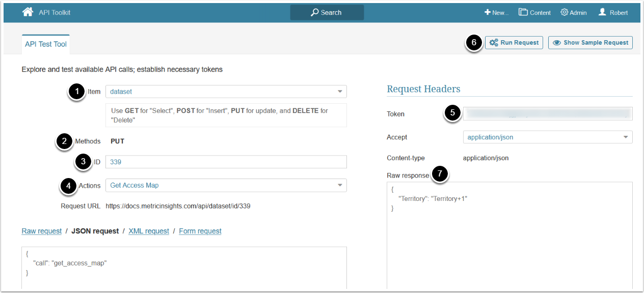This screenshot has height=293, width=644.
Task: Click inside the JSON request body text area
Action: coord(184,269)
